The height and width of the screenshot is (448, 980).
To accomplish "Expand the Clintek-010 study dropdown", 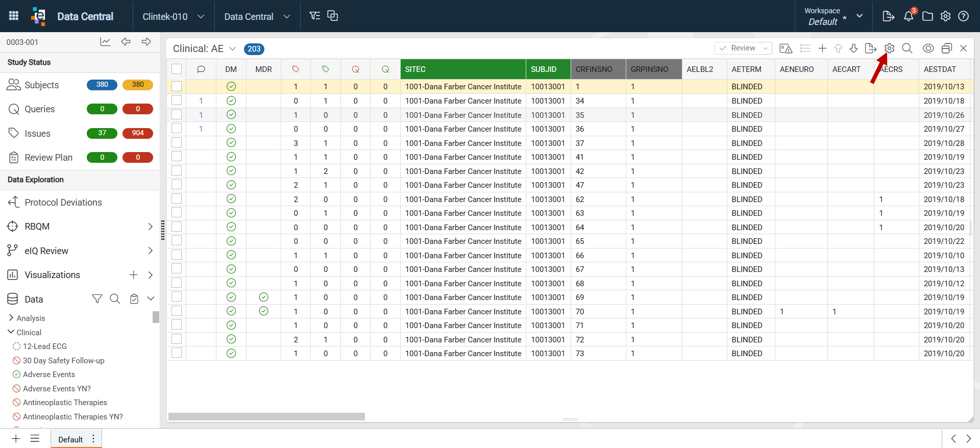I will [174, 16].
